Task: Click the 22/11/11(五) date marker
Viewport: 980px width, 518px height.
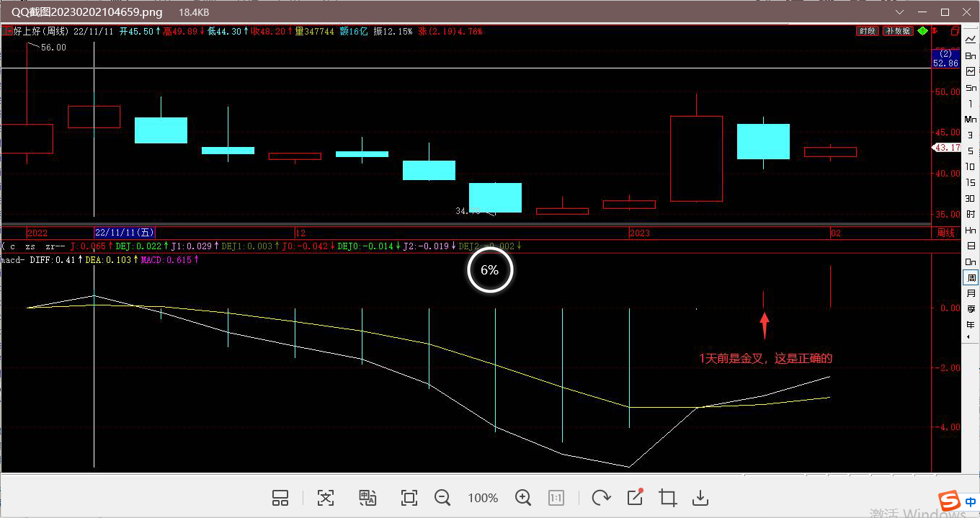Action: (x=125, y=233)
